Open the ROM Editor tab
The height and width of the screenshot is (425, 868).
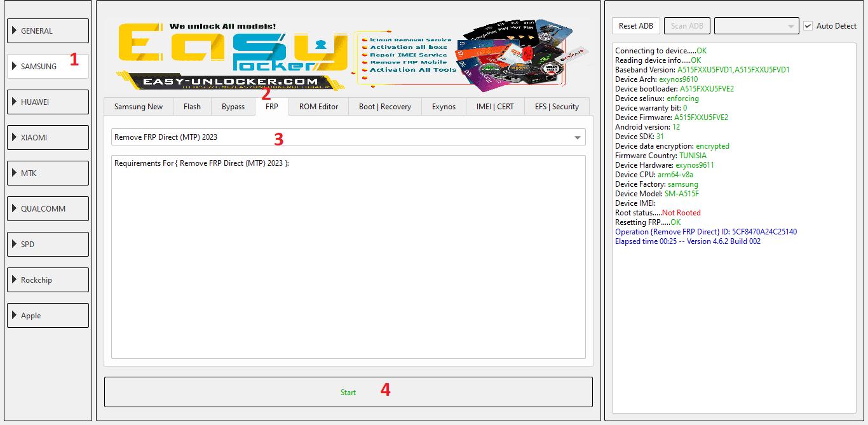319,107
